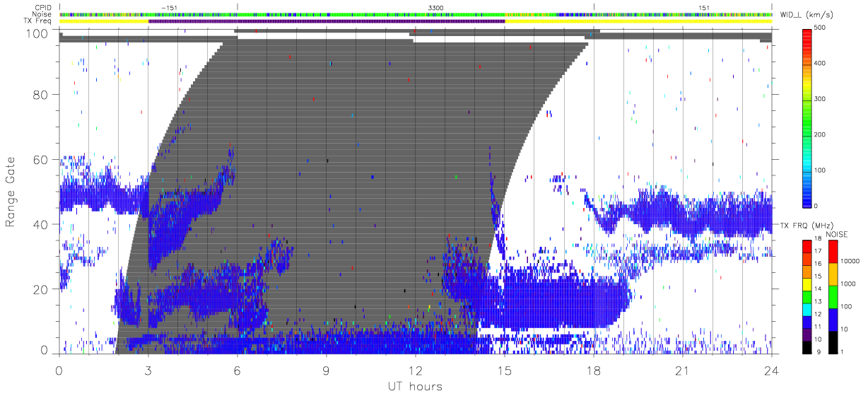Click UT hours axis tick '21'
Screen dimensions: 868x401
tap(683, 370)
